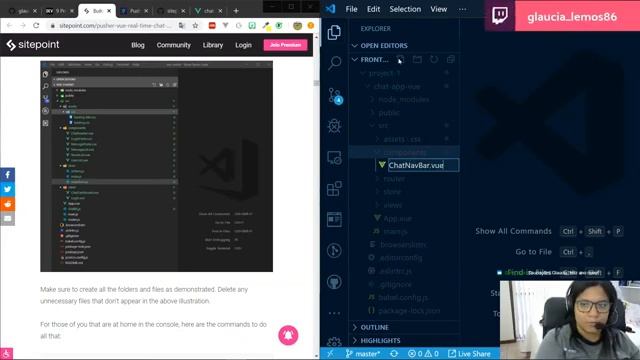Click the remote window icon in status bar

(330, 353)
